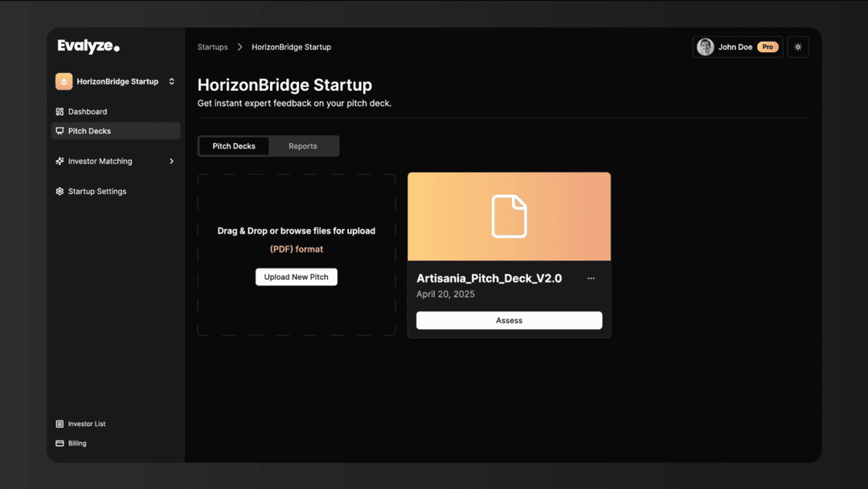Click the Evalyze logo
The height and width of the screenshot is (489, 868).
88,47
